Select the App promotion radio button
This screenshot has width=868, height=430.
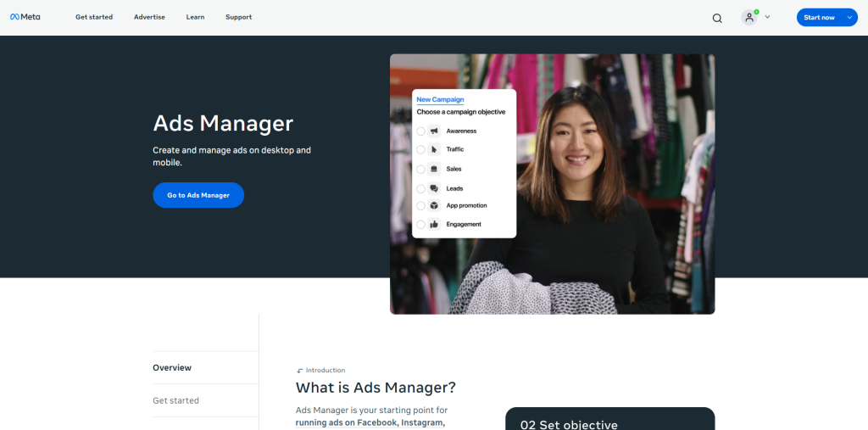tap(420, 205)
